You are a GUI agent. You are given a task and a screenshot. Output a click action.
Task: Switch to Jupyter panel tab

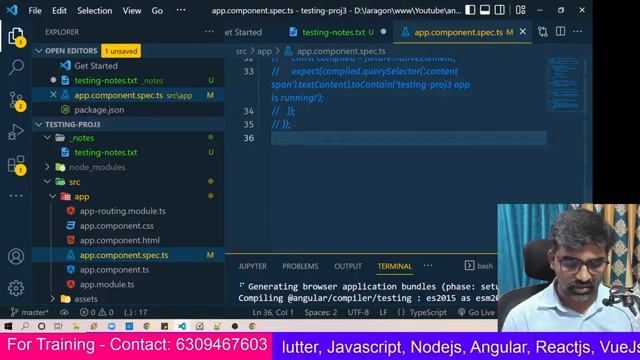252,266
